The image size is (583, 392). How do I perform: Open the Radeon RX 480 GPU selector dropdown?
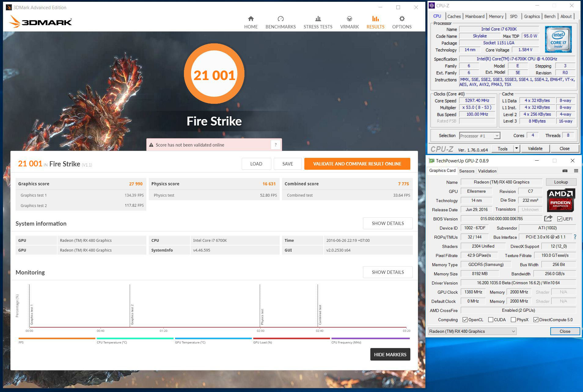click(x=472, y=331)
